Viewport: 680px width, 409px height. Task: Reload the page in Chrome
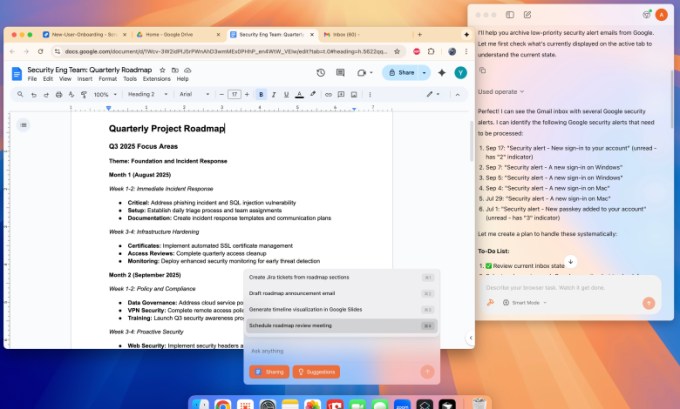[x=40, y=51]
